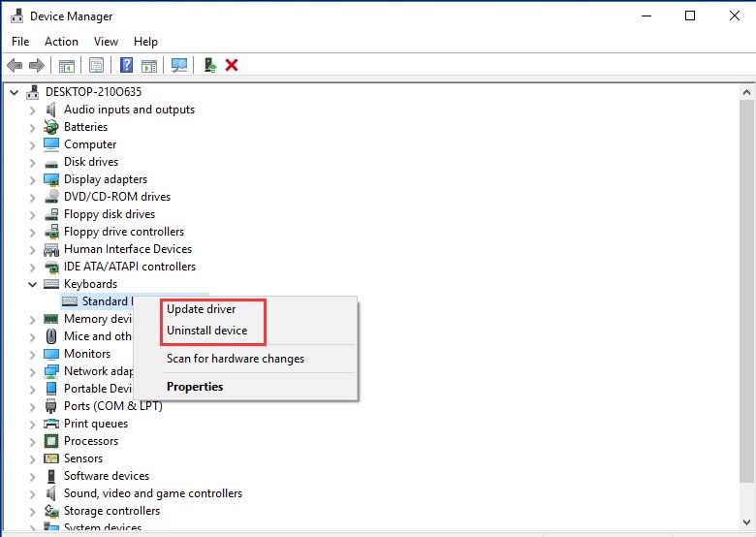Image resolution: width=756 pixels, height=537 pixels.
Task: Open the Help question mark toolbar icon
Action: coord(126,65)
